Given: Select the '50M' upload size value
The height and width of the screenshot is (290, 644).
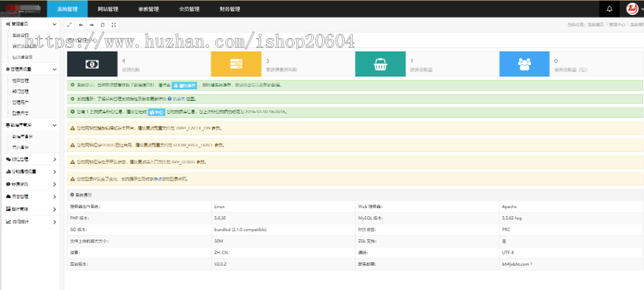Looking at the screenshot, I should coord(219,241).
